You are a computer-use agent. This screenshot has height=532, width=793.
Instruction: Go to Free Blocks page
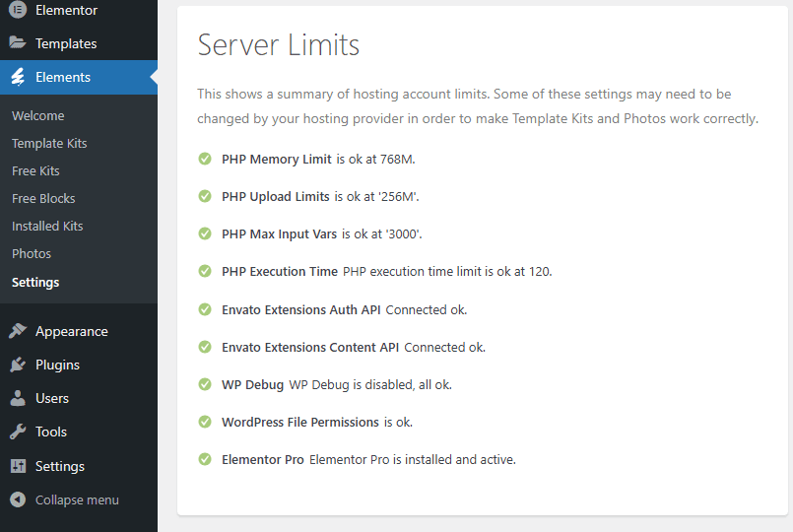coord(43,198)
